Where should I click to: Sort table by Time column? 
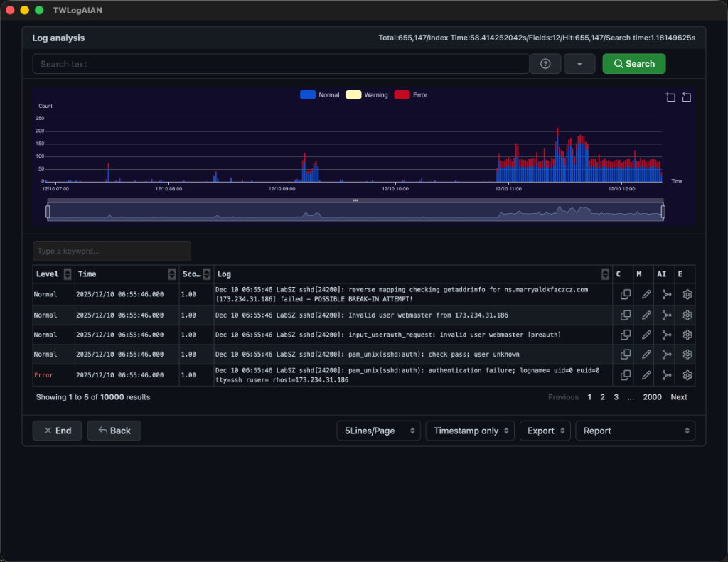point(172,274)
